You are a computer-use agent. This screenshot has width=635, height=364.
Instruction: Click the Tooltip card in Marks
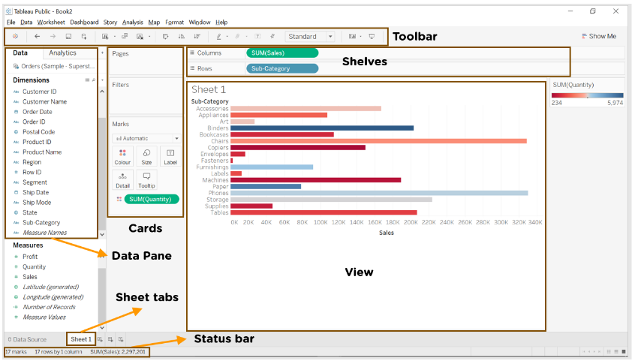pyautogui.click(x=146, y=179)
